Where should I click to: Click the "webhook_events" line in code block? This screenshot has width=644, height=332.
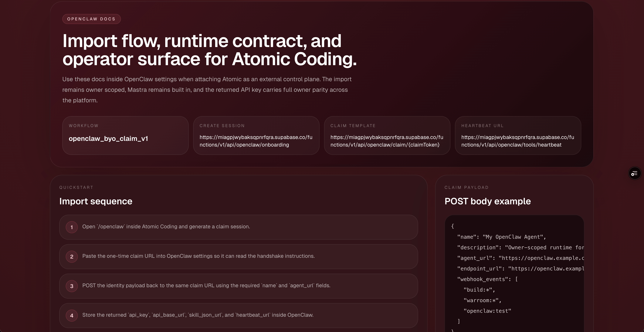coord(487,279)
